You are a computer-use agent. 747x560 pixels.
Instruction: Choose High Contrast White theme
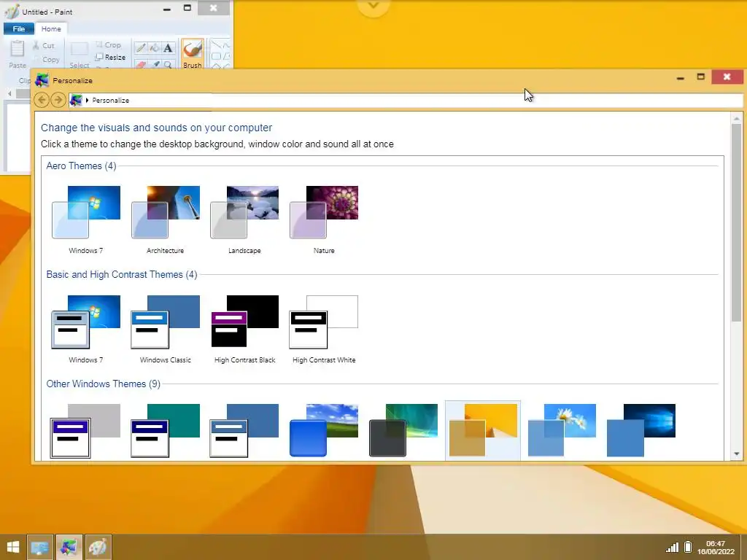pos(324,329)
